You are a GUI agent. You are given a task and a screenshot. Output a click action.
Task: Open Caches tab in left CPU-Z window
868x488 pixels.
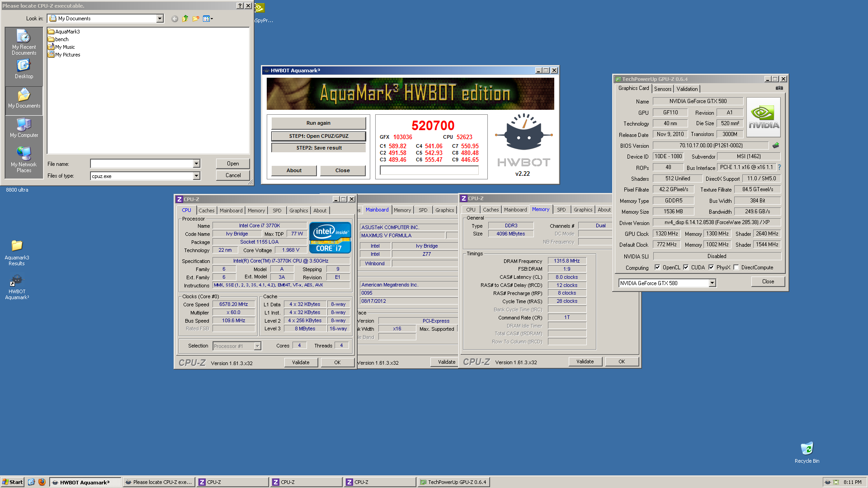coord(207,211)
